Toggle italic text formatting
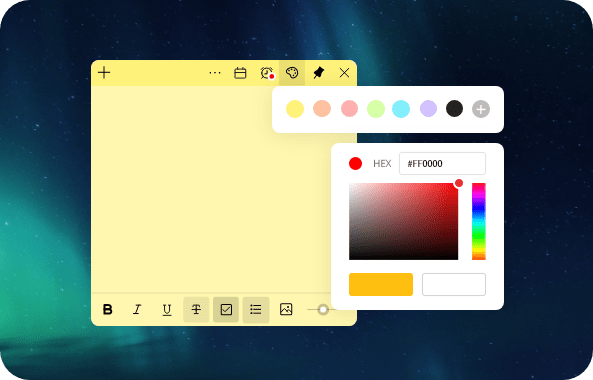The height and width of the screenshot is (380, 593). point(137,309)
